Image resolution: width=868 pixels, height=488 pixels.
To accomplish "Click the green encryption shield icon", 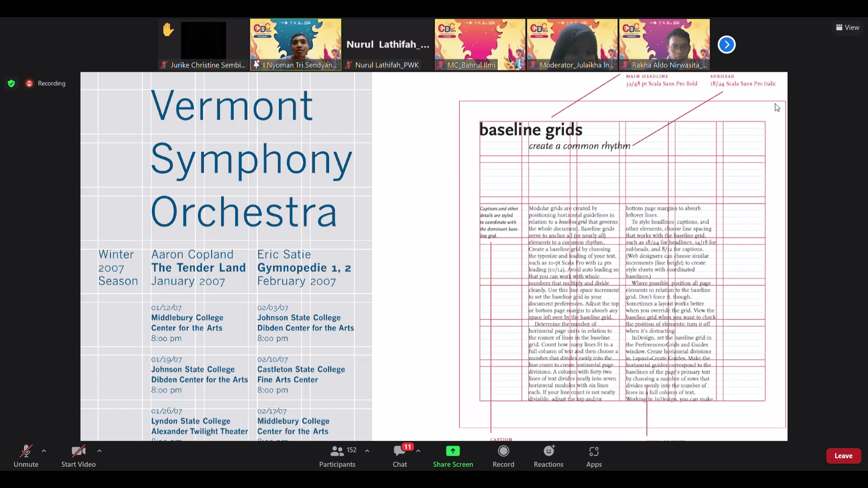I will pos(11,83).
